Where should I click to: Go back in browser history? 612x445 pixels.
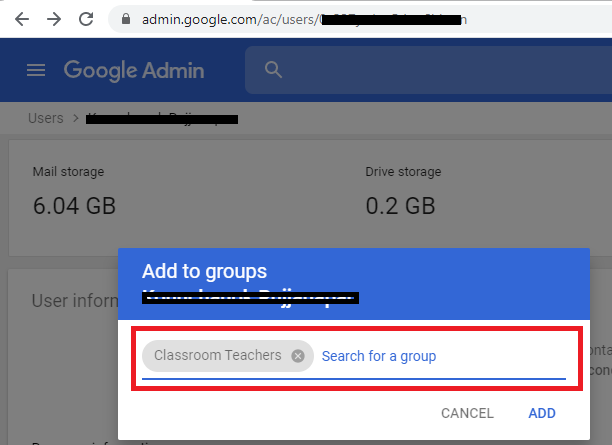[22, 19]
